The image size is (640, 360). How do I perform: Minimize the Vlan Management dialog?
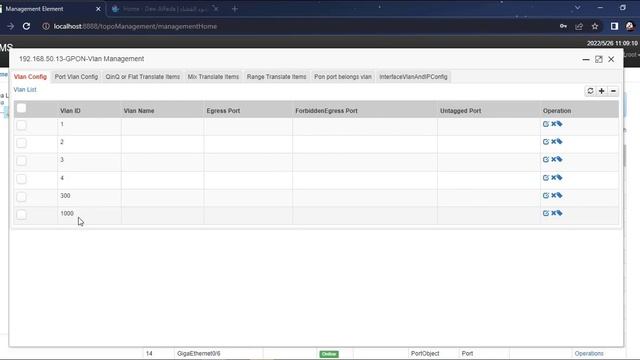586,59
